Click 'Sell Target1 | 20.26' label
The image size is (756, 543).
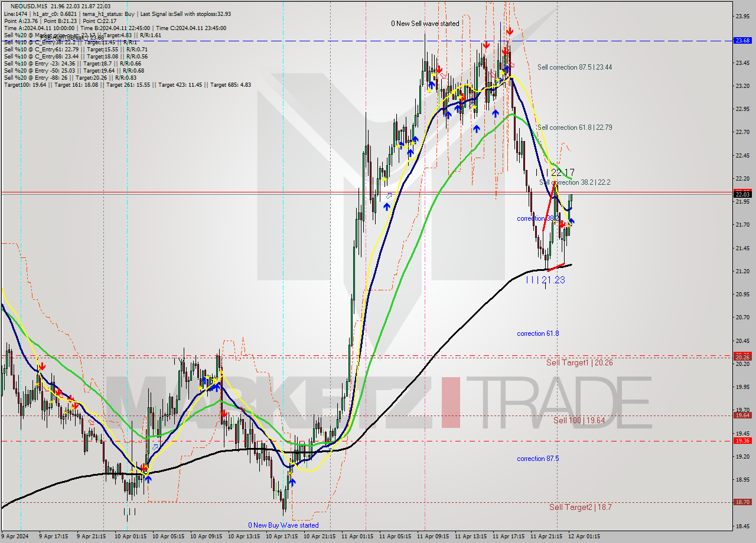(579, 362)
